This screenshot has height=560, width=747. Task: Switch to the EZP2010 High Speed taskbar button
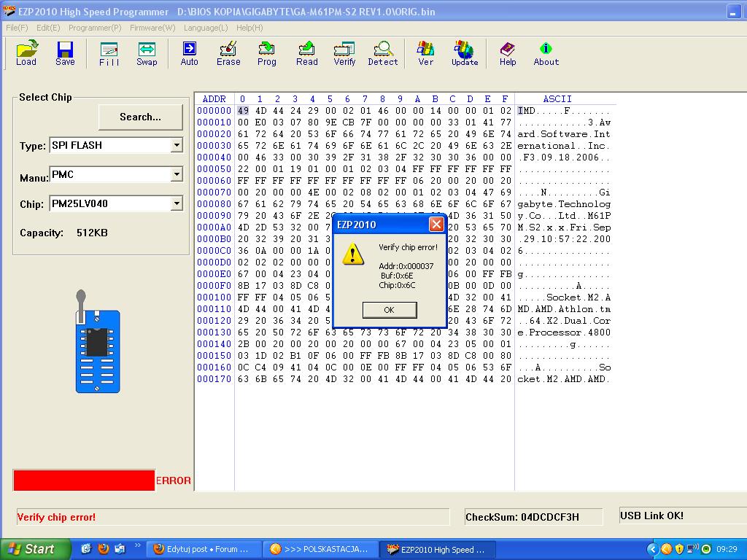(438, 550)
